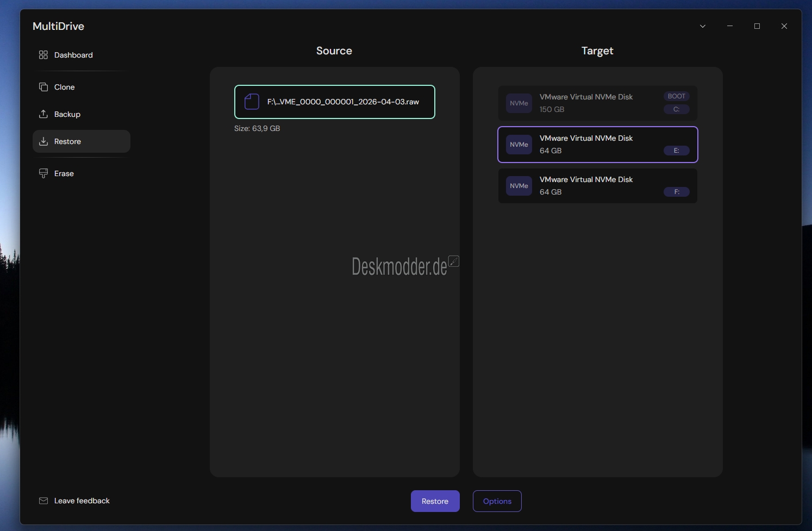This screenshot has width=812, height=531.
Task: Open the Options button
Action: (x=497, y=501)
